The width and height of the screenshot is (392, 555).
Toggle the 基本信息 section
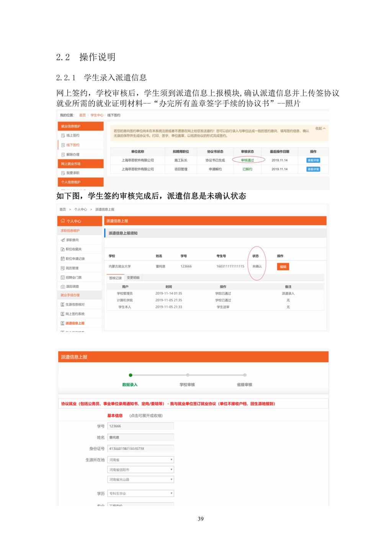[115, 415]
